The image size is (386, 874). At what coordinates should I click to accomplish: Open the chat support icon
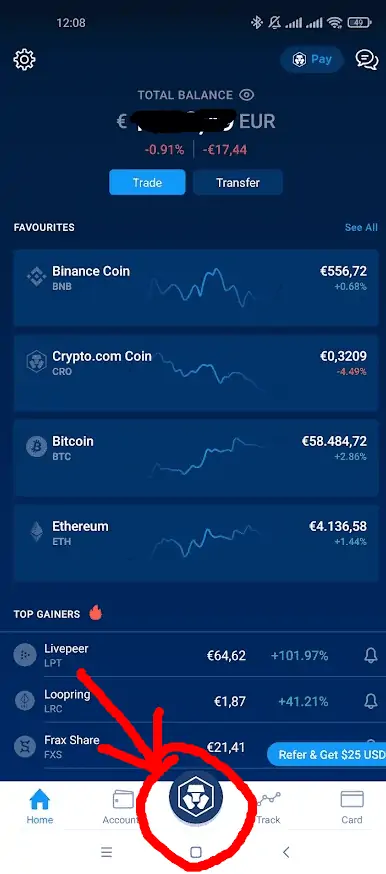(367, 59)
